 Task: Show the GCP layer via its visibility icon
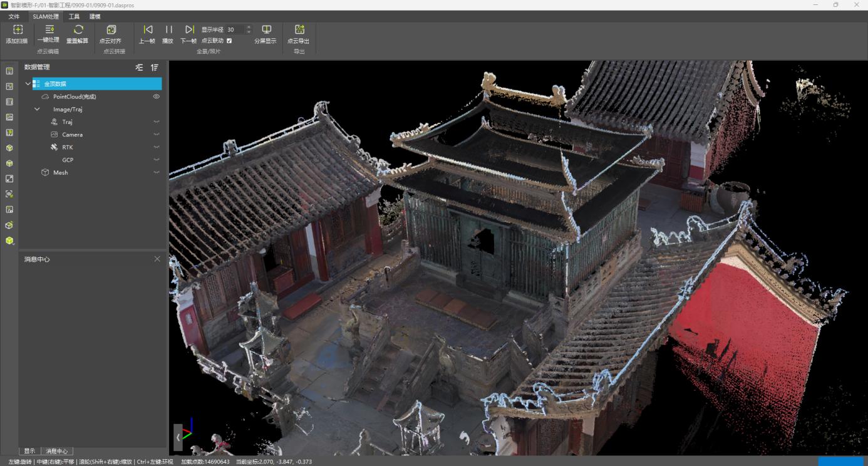coord(157,160)
